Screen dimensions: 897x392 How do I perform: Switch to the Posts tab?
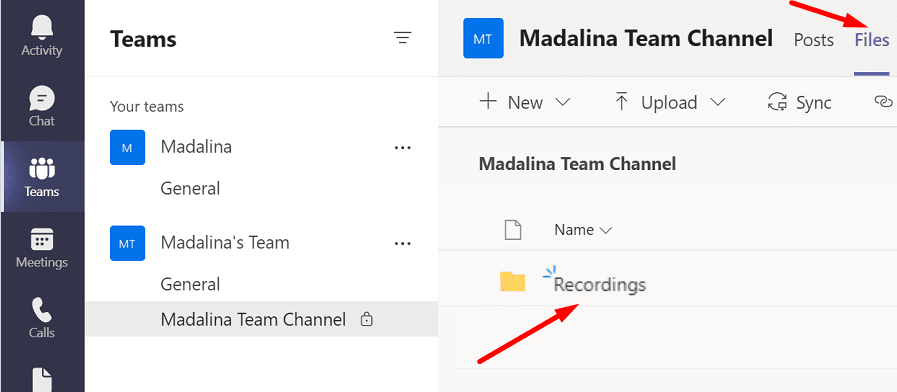pos(813,40)
